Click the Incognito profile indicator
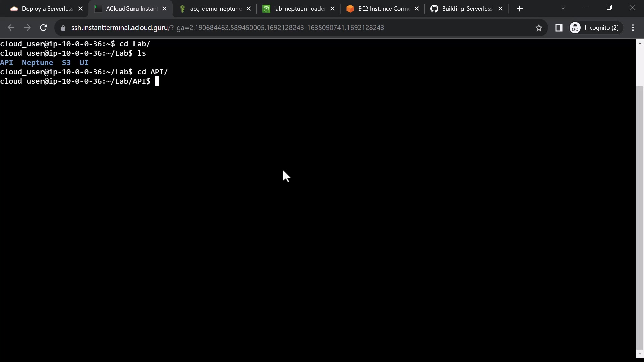The width and height of the screenshot is (644, 362). pyautogui.click(x=595, y=28)
